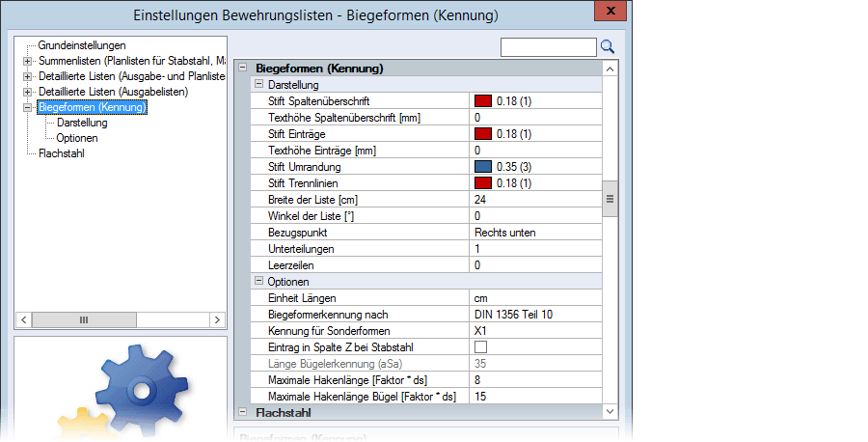This screenshot has width=868, height=442.
Task: Select Biegeformerkennung nach row label
Action: point(328,314)
